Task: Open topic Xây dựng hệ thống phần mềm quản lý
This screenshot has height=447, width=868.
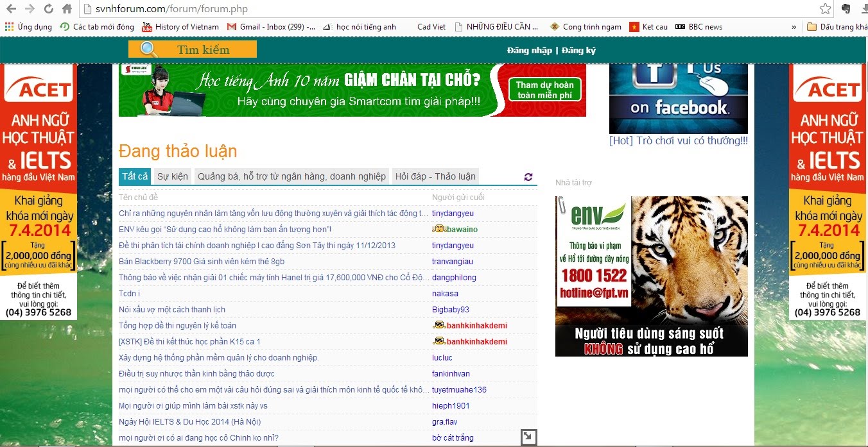Action: pyautogui.click(x=219, y=358)
